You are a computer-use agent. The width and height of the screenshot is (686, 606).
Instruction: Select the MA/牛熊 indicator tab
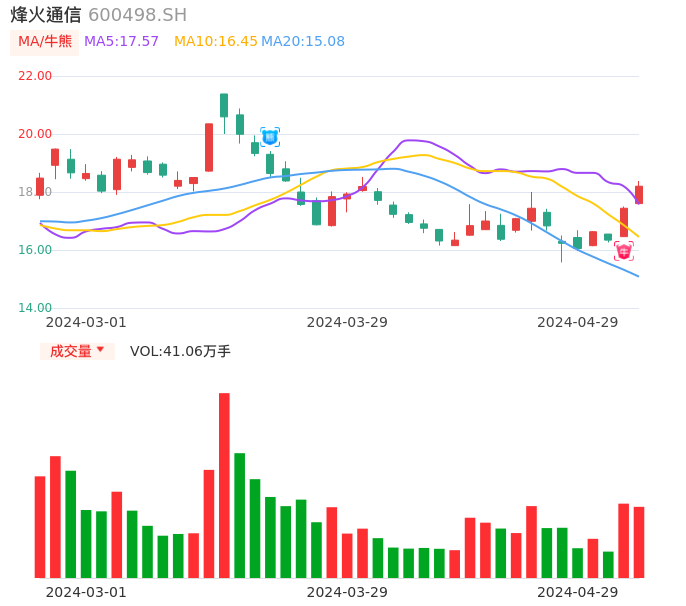(x=45, y=42)
